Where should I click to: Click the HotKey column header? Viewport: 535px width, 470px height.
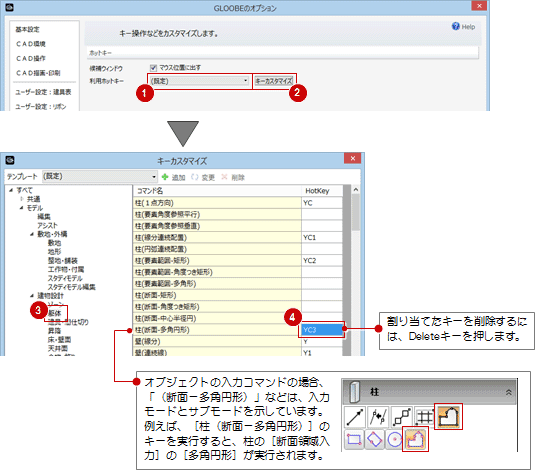[x=322, y=191]
